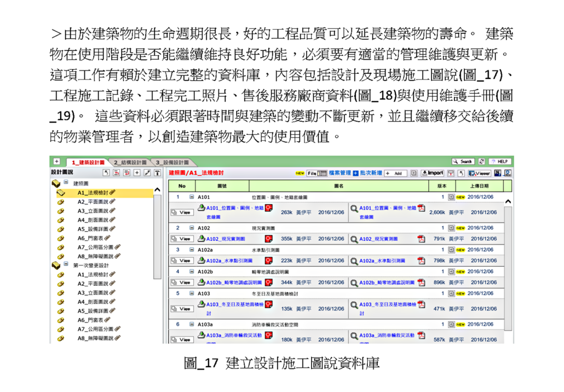Viewport: 564px width, 392px height.
Task: Switch to the 2_結構設計圖 tab
Action: point(130,163)
